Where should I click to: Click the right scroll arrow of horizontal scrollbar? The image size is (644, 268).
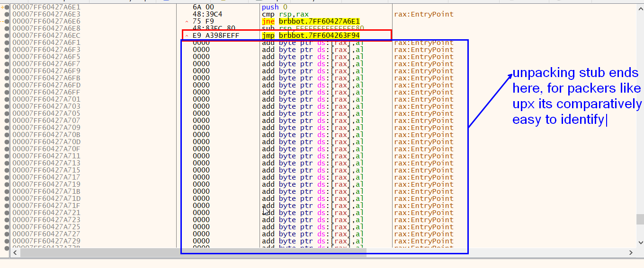pyautogui.click(x=630, y=253)
